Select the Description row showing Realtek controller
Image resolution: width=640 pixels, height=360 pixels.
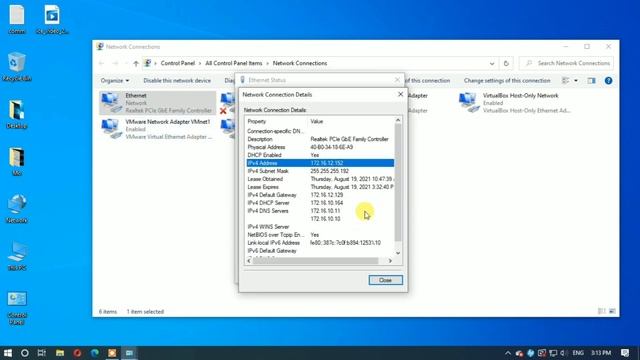[320, 139]
